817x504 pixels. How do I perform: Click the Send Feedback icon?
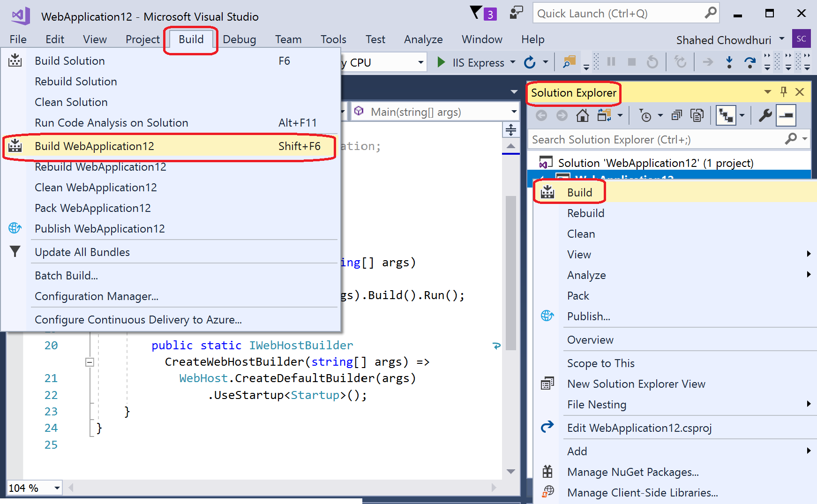click(x=516, y=13)
